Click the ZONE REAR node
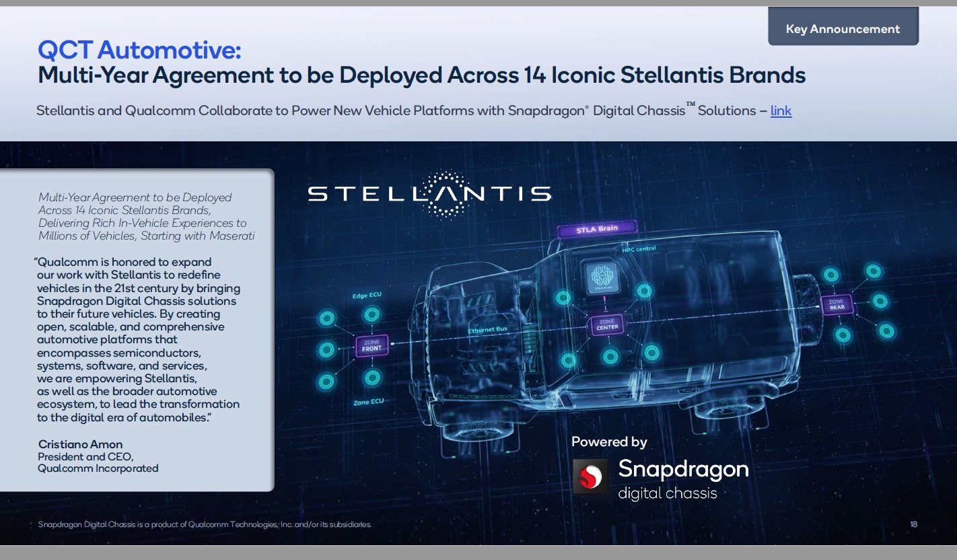This screenshot has height=560, width=957. (x=837, y=304)
